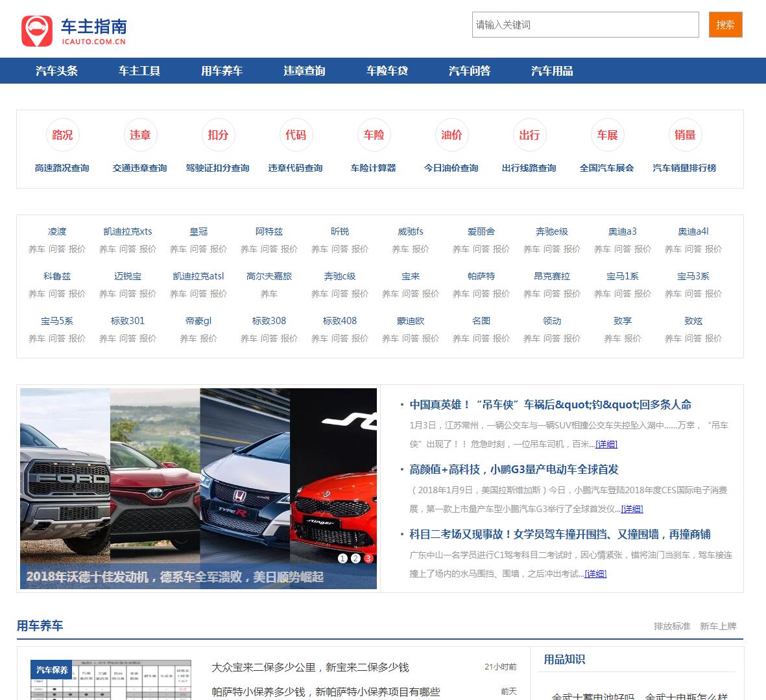
Task: Open the 扣分 circle icon
Action: tap(218, 135)
